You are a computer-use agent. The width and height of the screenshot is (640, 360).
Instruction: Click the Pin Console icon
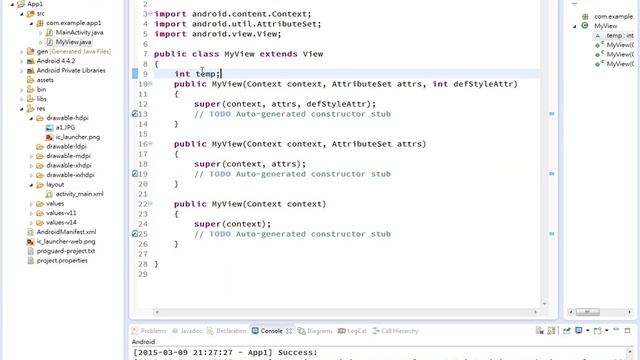567,331
